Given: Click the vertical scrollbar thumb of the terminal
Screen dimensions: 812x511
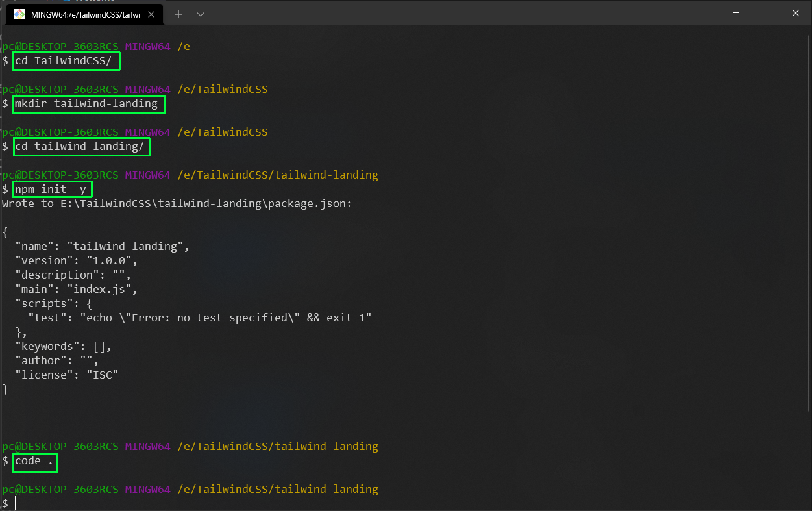Looking at the screenshot, I should point(808,223).
